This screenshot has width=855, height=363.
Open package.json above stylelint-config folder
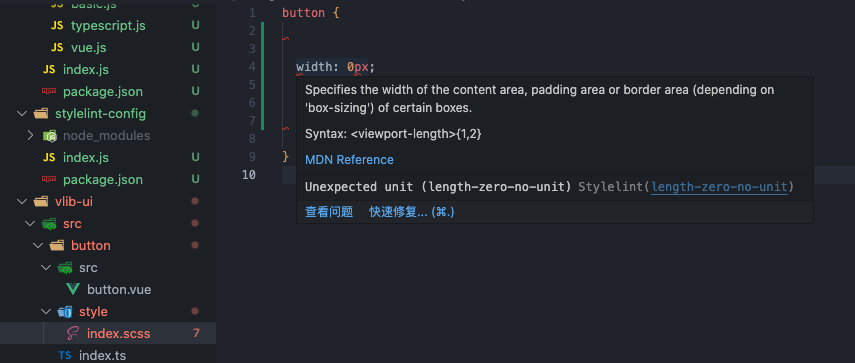point(103,92)
